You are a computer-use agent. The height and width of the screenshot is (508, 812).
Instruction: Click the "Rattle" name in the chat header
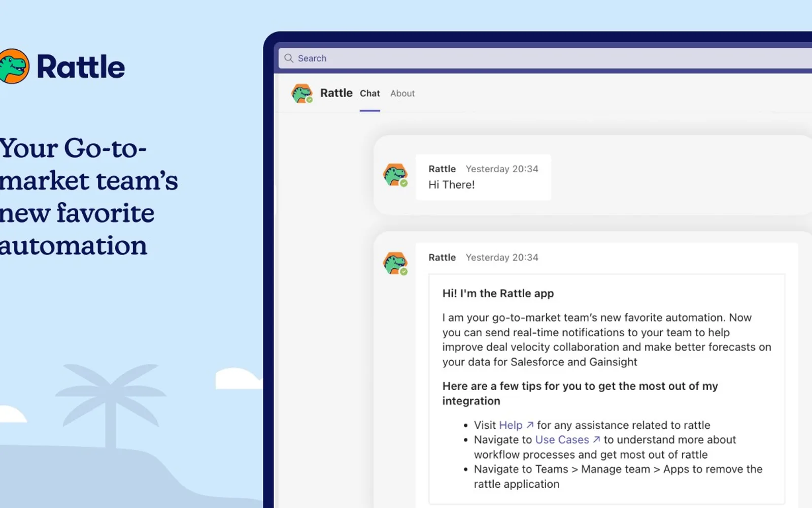(336, 93)
